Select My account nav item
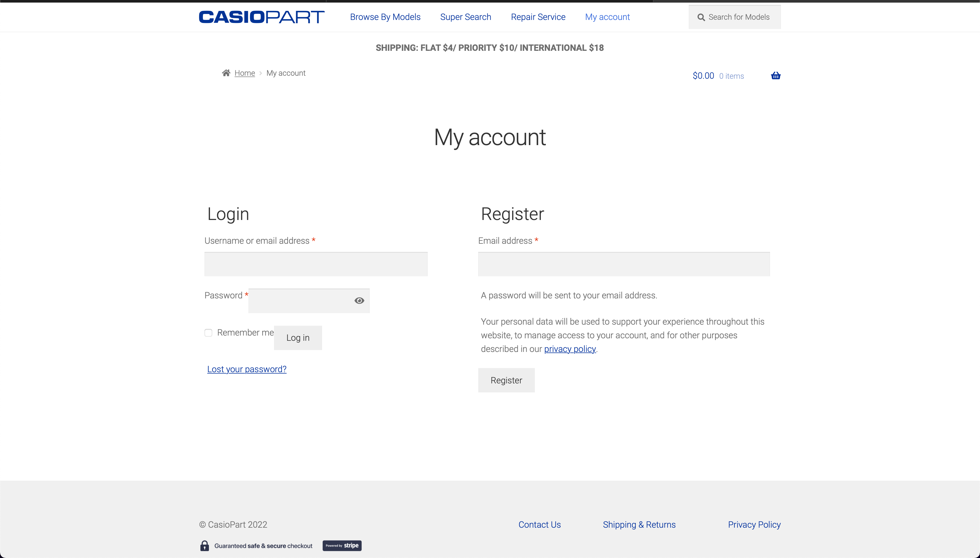980x558 pixels. 607,17
